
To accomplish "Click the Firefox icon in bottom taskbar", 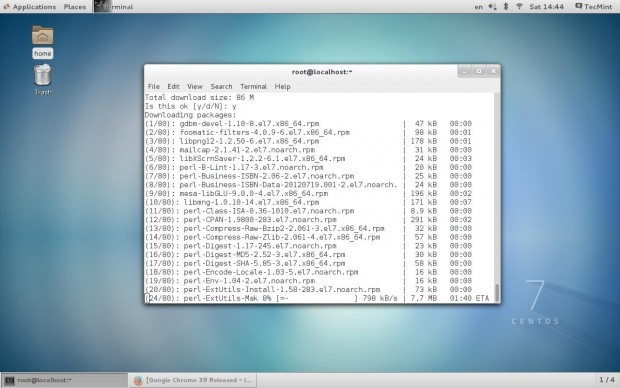I will 138,380.
